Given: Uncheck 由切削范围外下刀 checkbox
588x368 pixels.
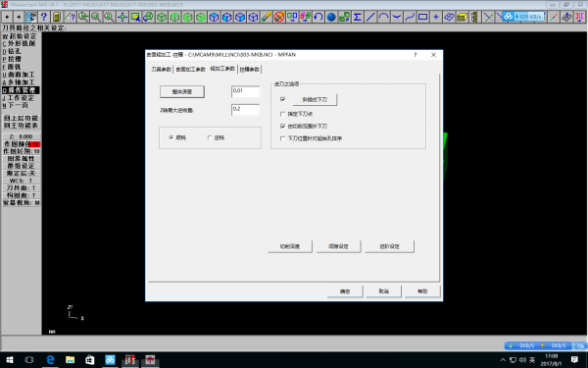Looking at the screenshot, I should point(283,127).
